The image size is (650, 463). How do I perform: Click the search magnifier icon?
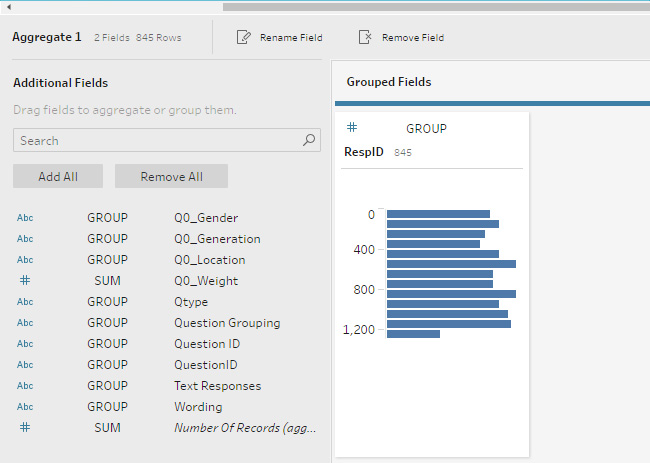point(310,141)
